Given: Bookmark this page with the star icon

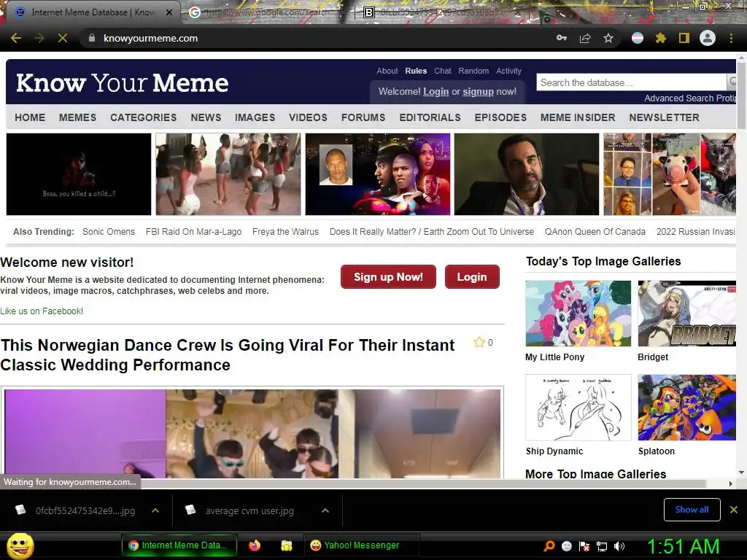Looking at the screenshot, I should (608, 38).
